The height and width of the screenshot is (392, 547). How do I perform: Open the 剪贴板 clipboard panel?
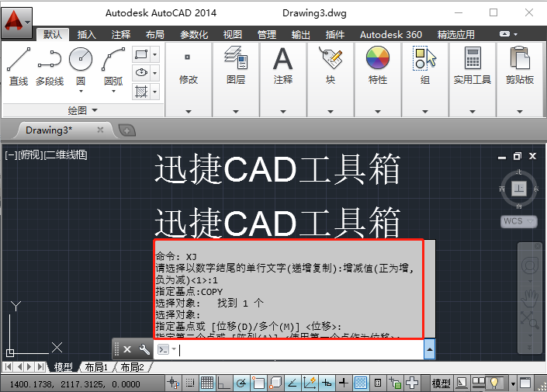[x=520, y=80]
